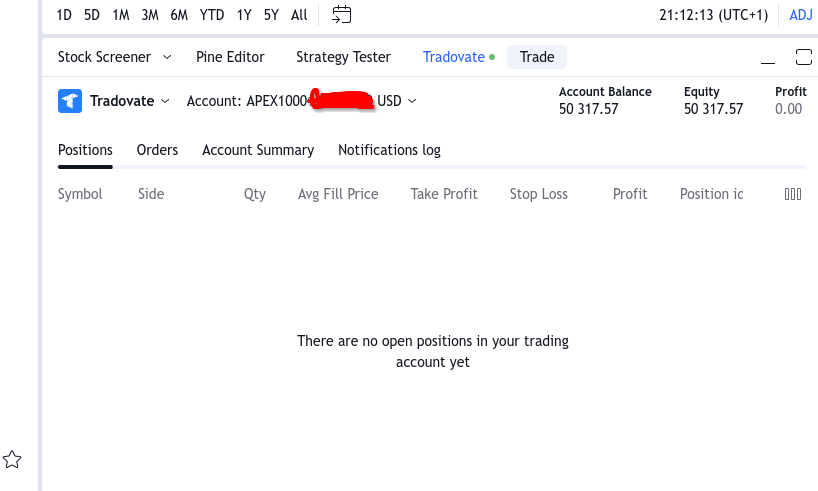Click the green Tradovate connection status dot
The image size is (818, 491).
(x=492, y=58)
